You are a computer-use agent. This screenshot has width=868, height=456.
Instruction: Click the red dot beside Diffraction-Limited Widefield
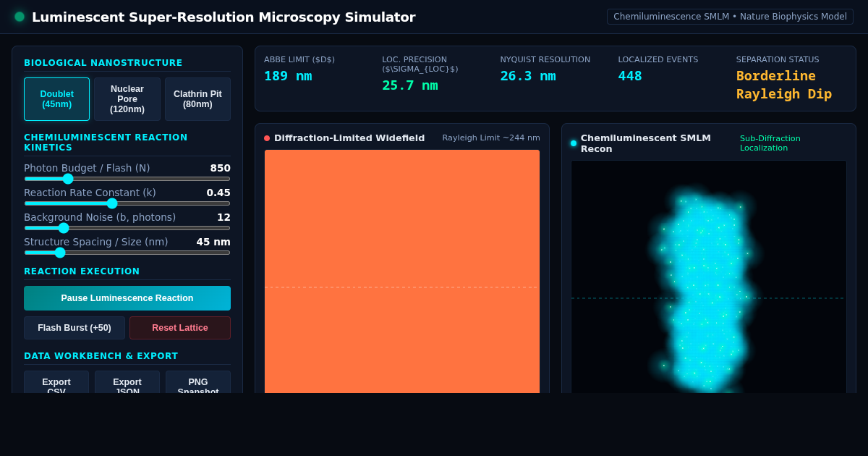point(267,138)
